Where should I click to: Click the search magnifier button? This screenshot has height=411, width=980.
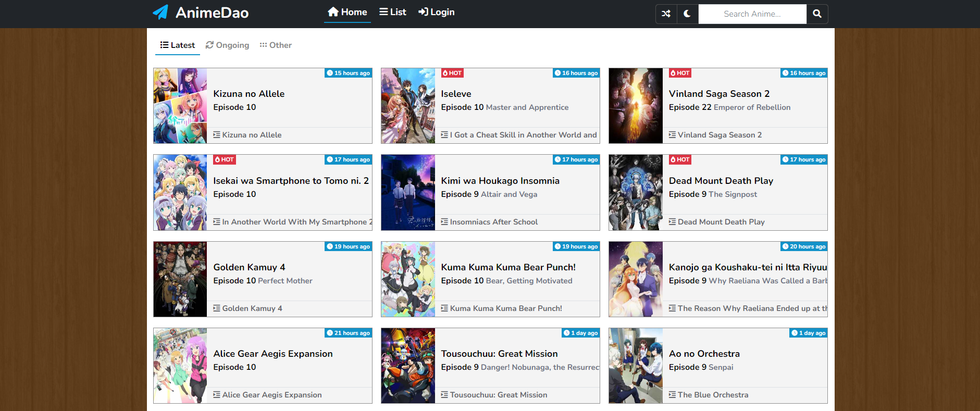pyautogui.click(x=817, y=14)
